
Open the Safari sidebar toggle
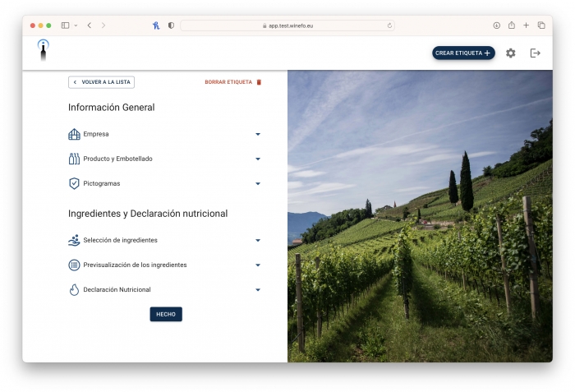pyautogui.click(x=66, y=25)
